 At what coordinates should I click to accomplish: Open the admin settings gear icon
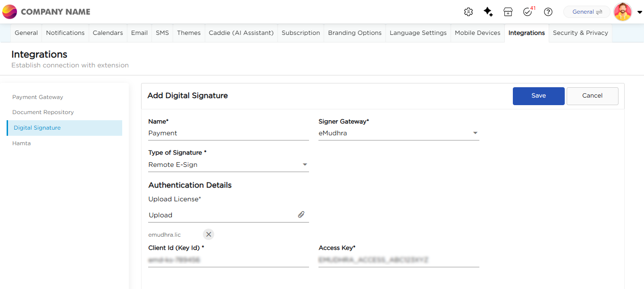click(468, 12)
